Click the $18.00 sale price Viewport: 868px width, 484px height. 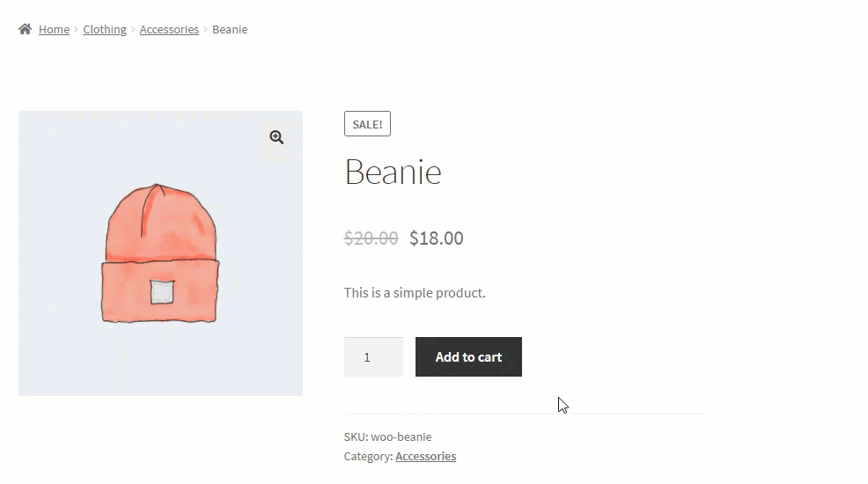(x=437, y=238)
